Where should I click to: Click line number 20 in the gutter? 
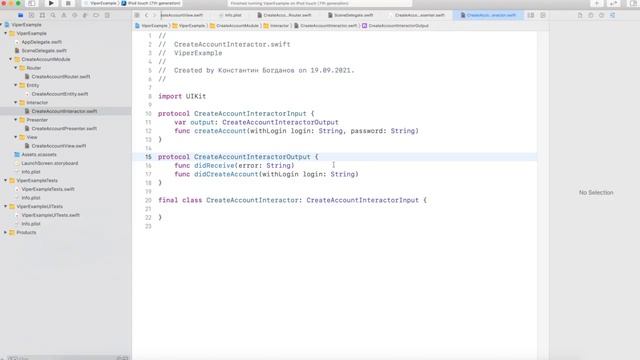click(x=148, y=200)
